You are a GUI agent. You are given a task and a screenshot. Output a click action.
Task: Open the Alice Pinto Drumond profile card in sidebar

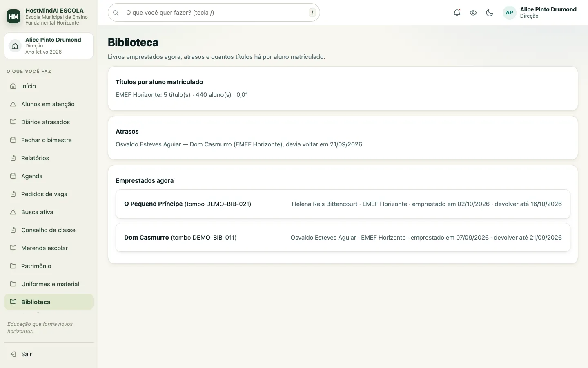click(x=49, y=46)
